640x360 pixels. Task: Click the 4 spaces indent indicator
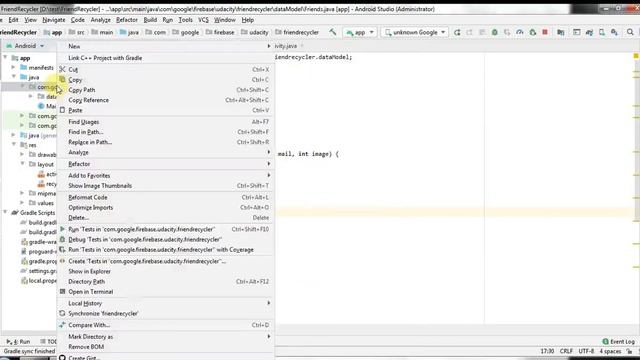[x=610, y=351]
